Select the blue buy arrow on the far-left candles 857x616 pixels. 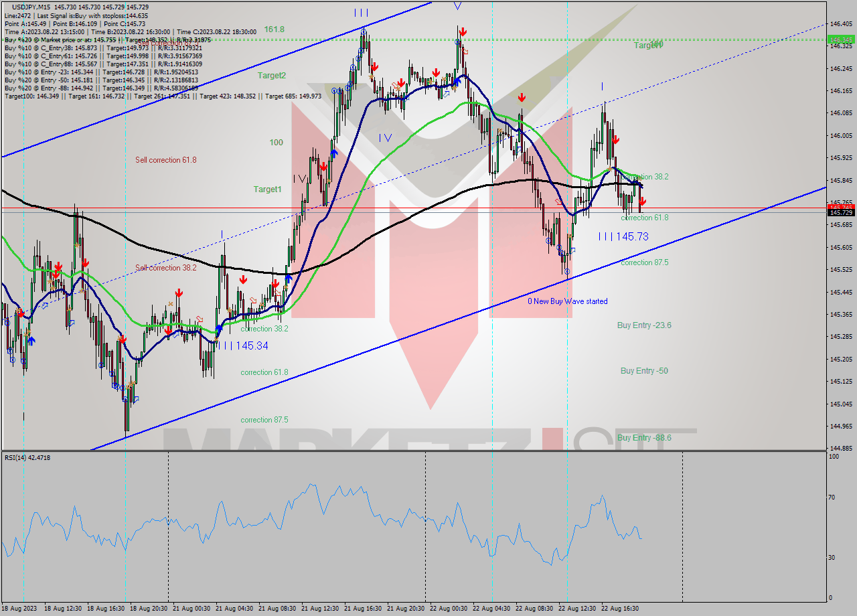(30, 341)
